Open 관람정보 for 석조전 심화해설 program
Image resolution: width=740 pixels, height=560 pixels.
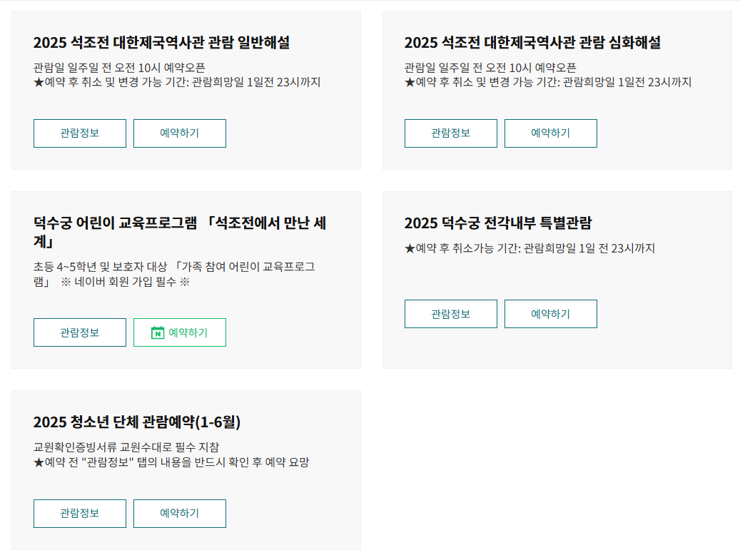450,133
